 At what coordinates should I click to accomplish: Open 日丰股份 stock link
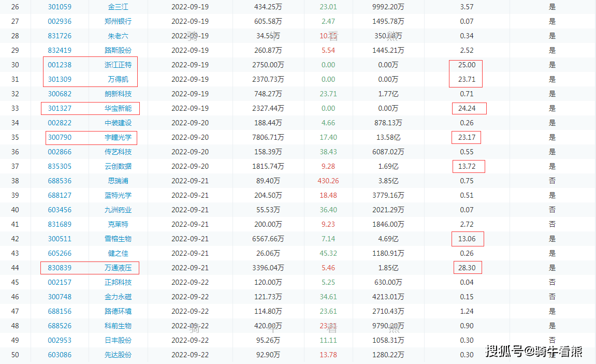tap(118, 340)
